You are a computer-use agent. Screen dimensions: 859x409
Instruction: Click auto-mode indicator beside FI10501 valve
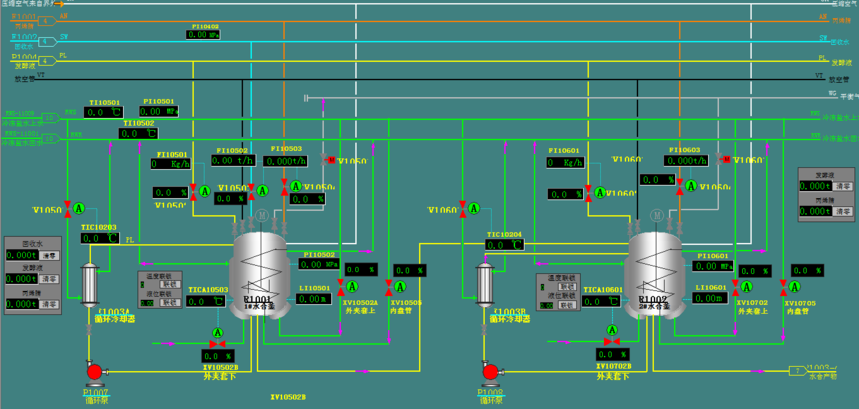click(205, 191)
